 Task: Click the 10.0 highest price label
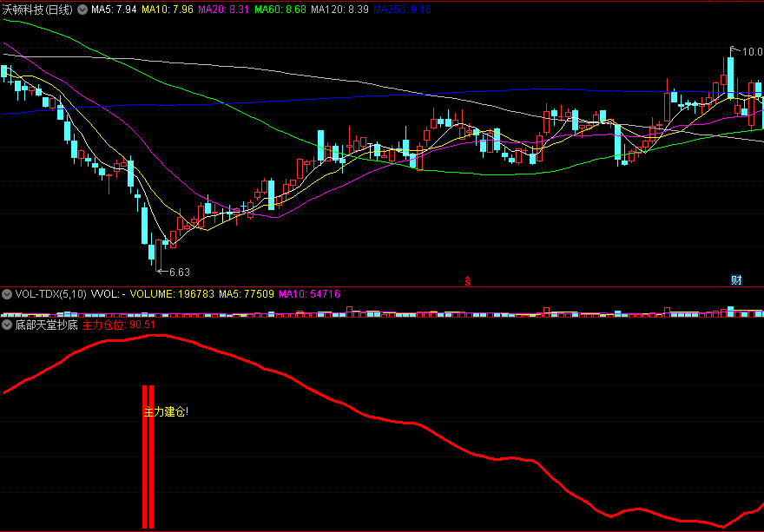tap(753, 50)
